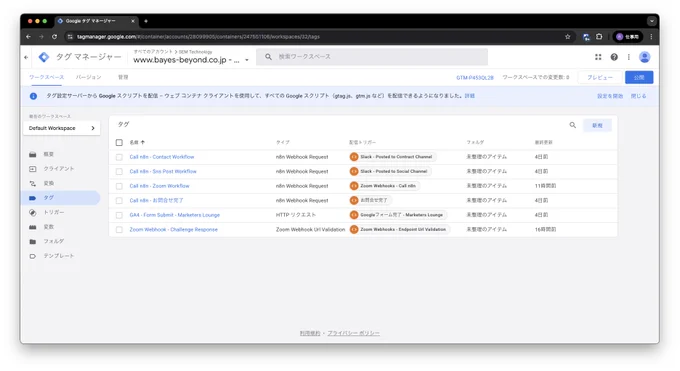Open the 変換 transformations sidebar item
Screen dimensions: 680x371
pyautogui.click(x=61, y=183)
